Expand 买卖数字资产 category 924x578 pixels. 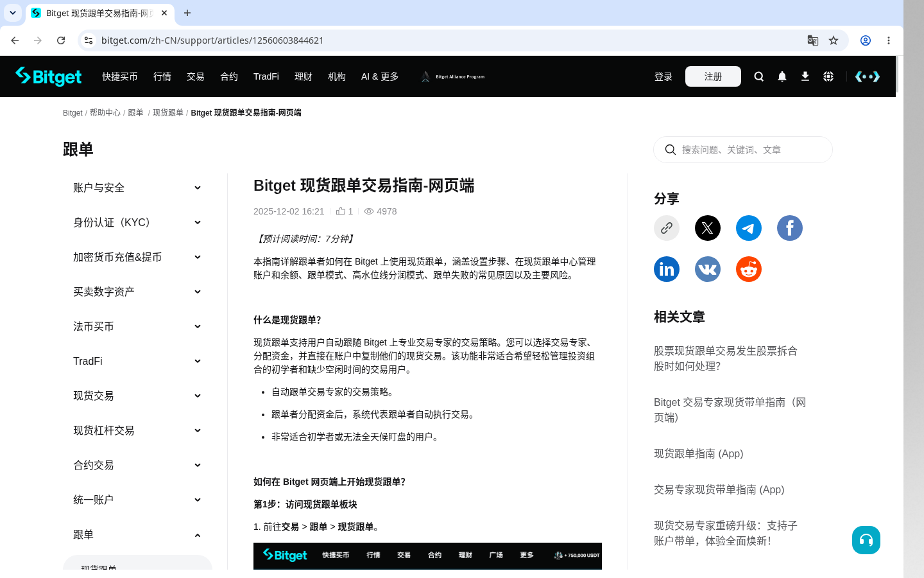point(137,292)
